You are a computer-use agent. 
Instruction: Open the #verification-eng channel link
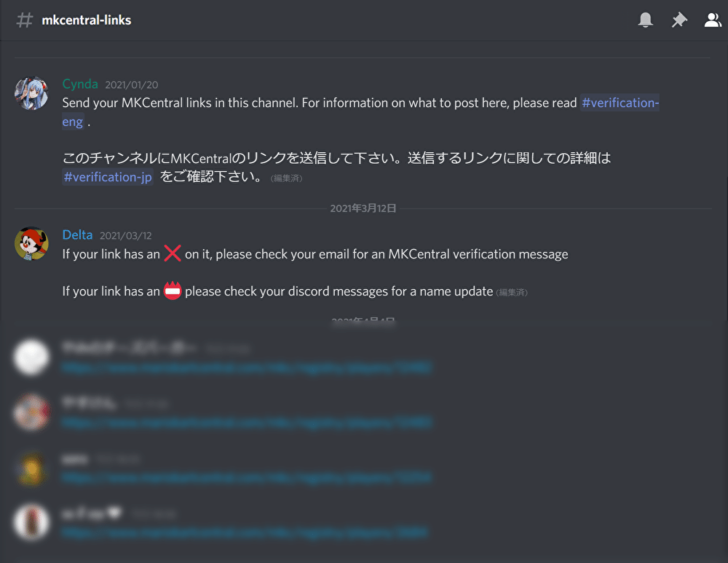620,103
